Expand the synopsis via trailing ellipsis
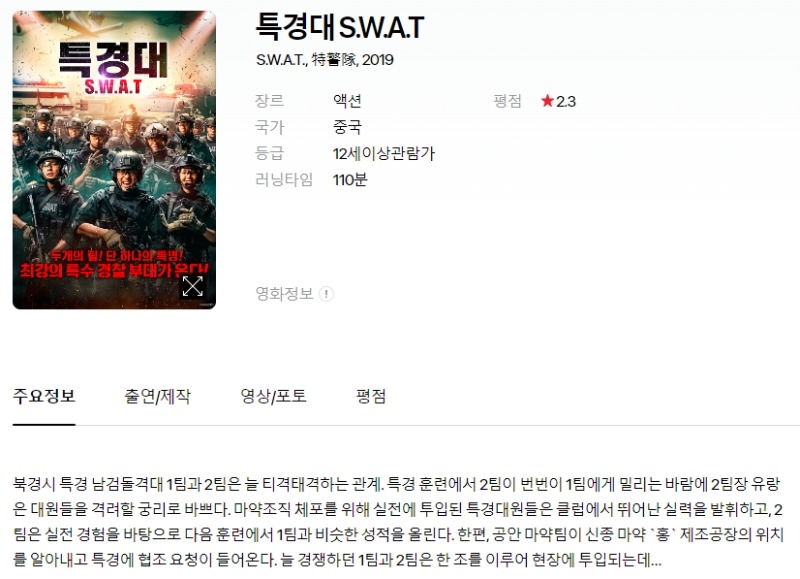This screenshot has height=579, width=800. click(x=656, y=561)
